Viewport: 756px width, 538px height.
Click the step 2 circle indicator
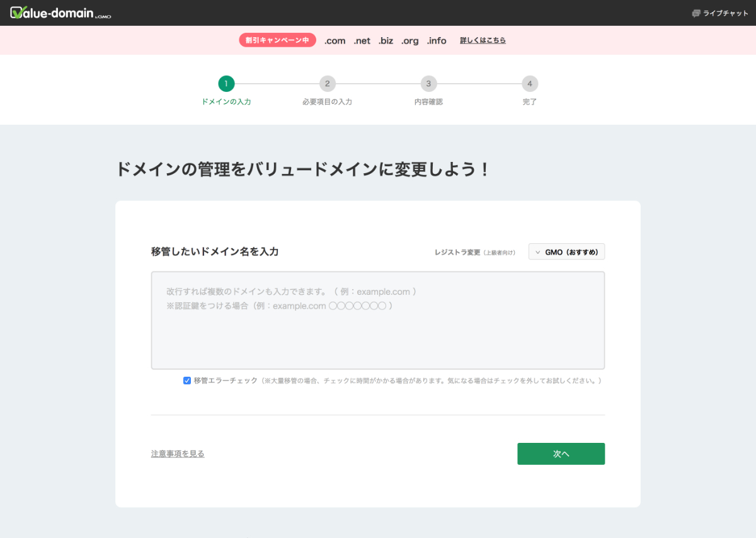click(x=327, y=84)
